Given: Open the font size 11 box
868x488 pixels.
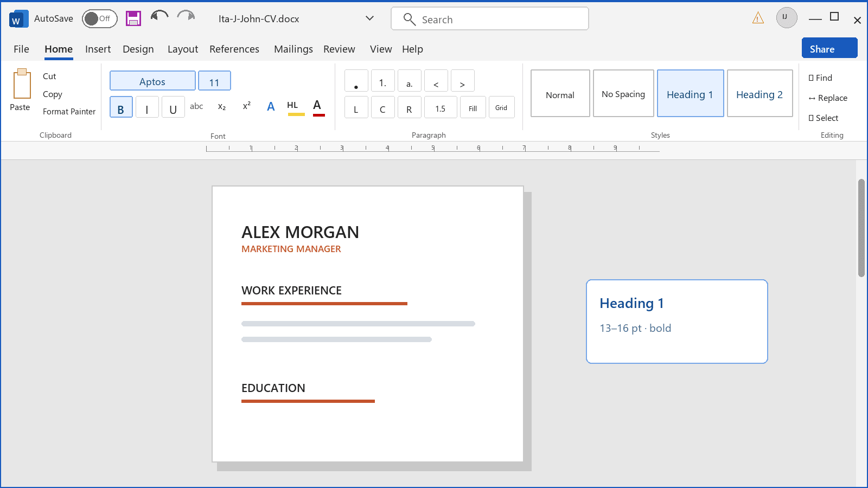Looking at the screenshot, I should tap(214, 81).
